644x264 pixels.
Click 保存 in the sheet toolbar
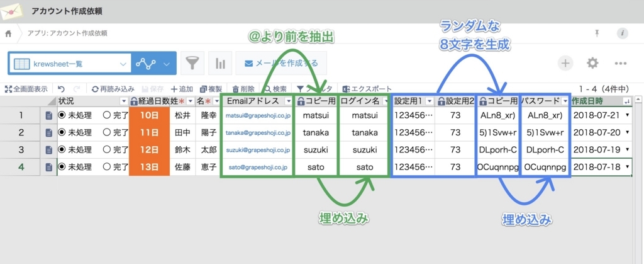pos(152,89)
